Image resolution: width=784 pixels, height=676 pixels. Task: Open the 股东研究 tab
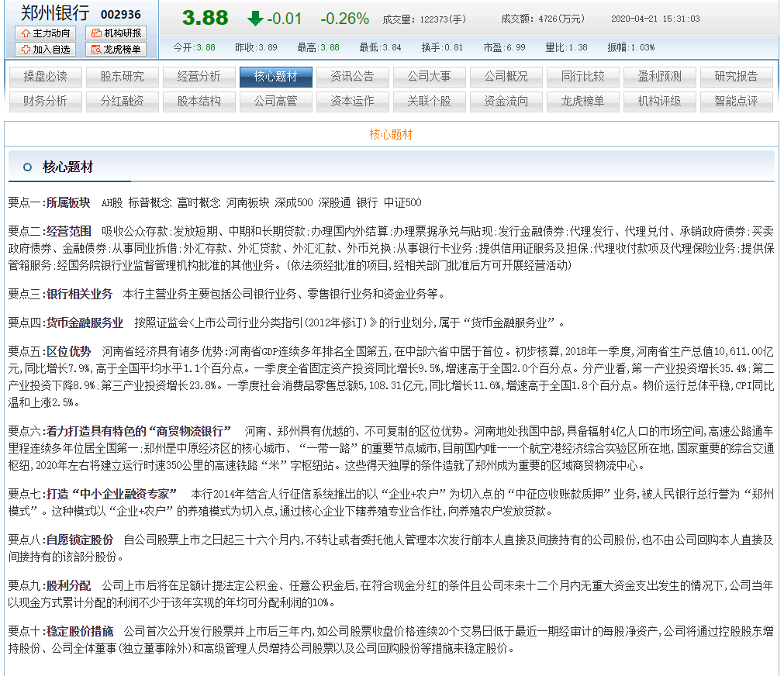[x=122, y=77]
